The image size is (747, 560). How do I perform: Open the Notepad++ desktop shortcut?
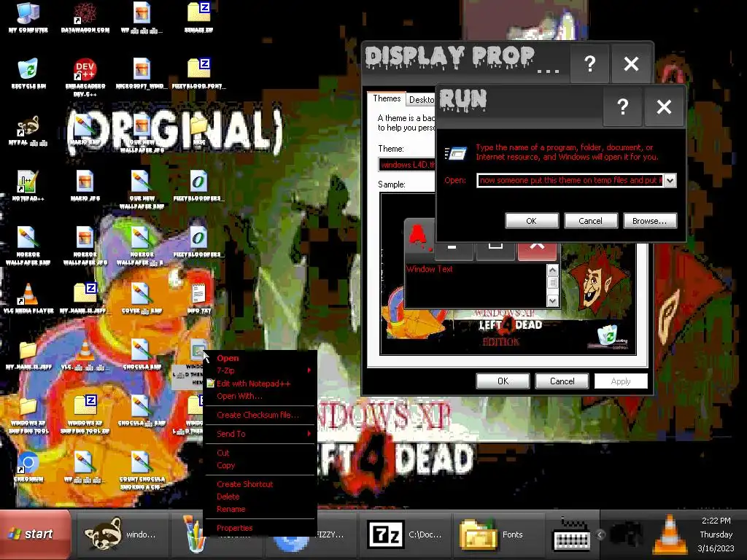pos(28,186)
